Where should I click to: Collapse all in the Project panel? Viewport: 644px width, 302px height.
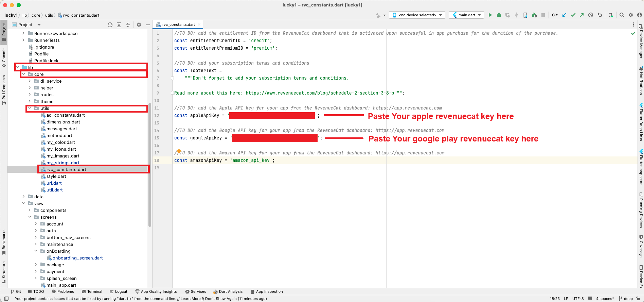[x=128, y=25]
